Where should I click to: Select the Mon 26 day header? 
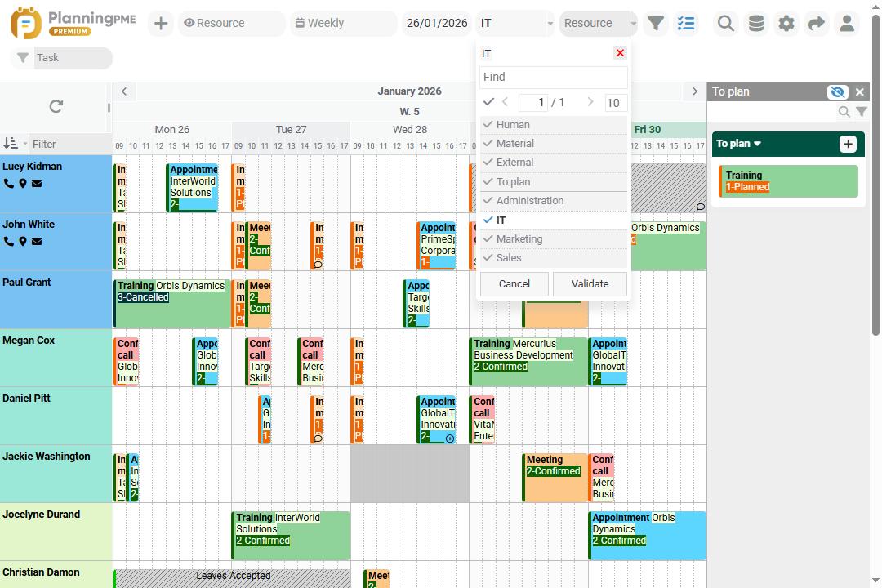[172, 129]
